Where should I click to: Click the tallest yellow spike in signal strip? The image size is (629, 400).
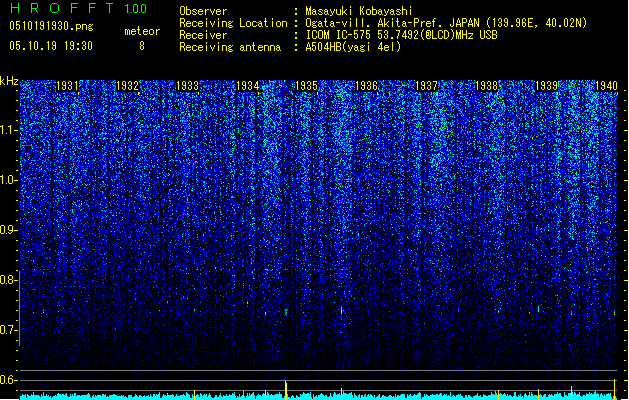[286, 390]
